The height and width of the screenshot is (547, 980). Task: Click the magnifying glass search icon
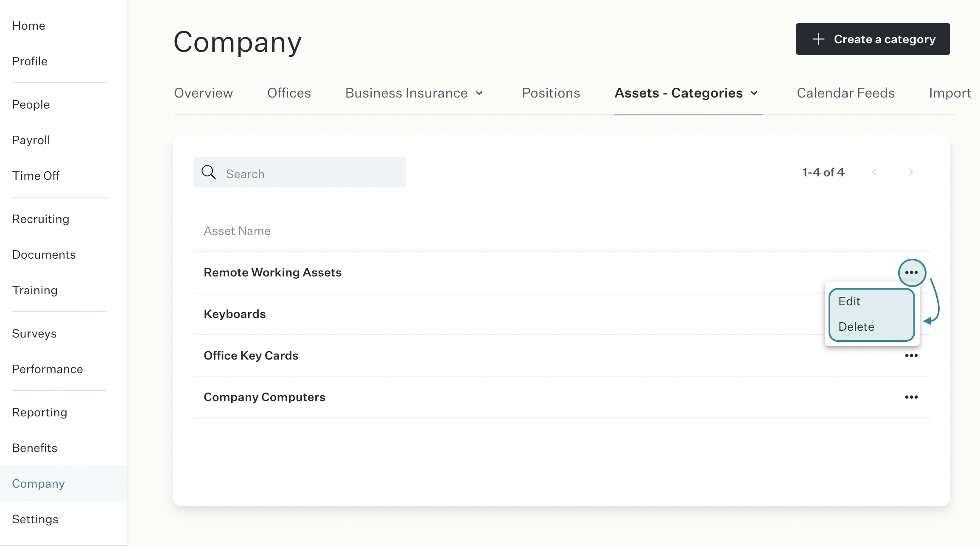click(208, 172)
